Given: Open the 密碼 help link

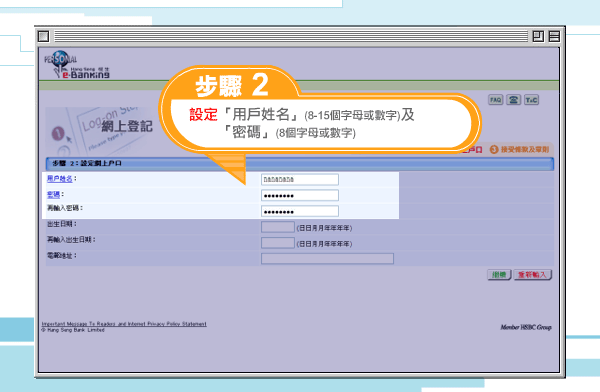Looking at the screenshot, I should 53,194.
